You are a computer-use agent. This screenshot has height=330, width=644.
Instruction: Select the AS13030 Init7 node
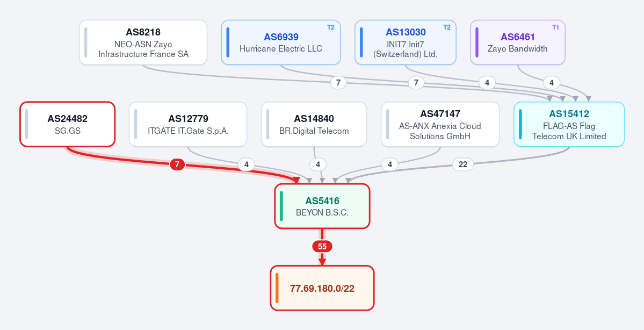coord(406,42)
